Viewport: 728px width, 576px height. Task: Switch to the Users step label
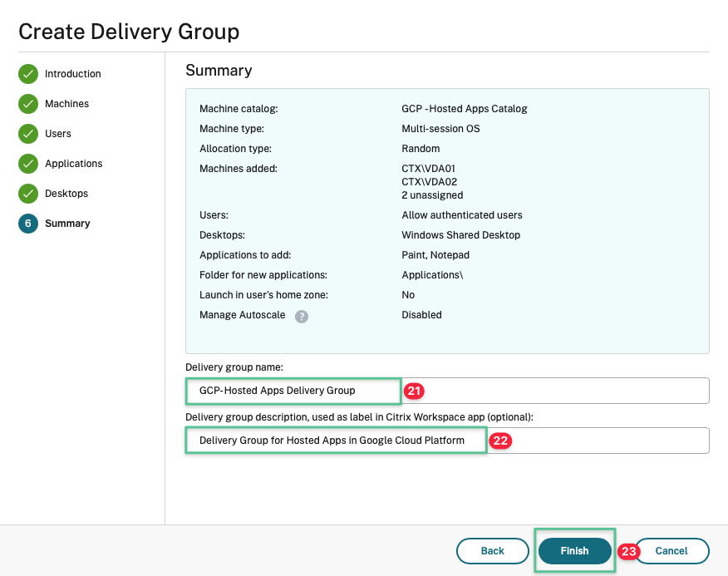tap(58, 134)
